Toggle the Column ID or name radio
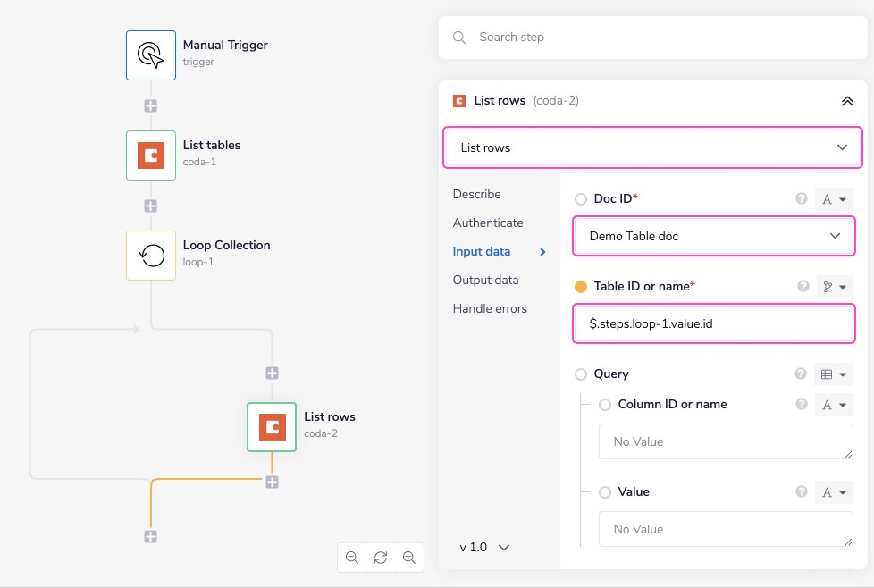Image resolution: width=874 pixels, height=588 pixels. (x=605, y=405)
